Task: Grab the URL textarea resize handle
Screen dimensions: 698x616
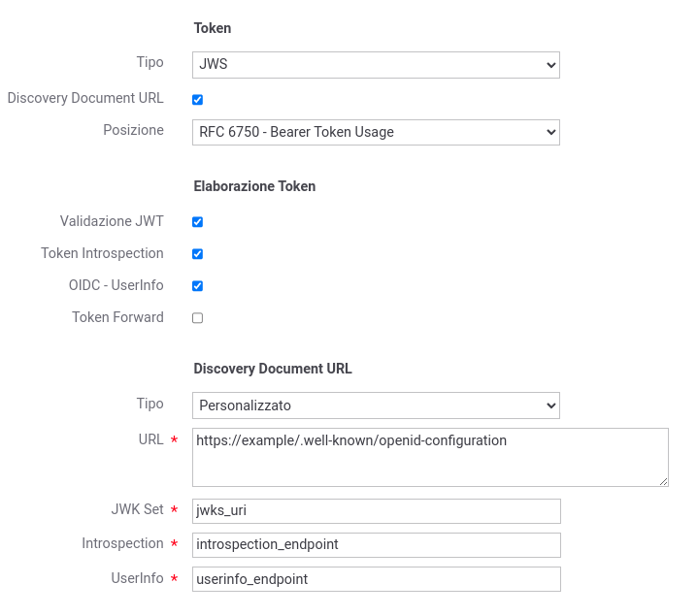Action: pyautogui.click(x=663, y=482)
